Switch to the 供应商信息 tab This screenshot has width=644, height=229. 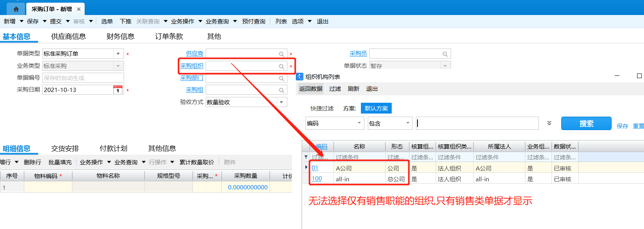point(69,37)
